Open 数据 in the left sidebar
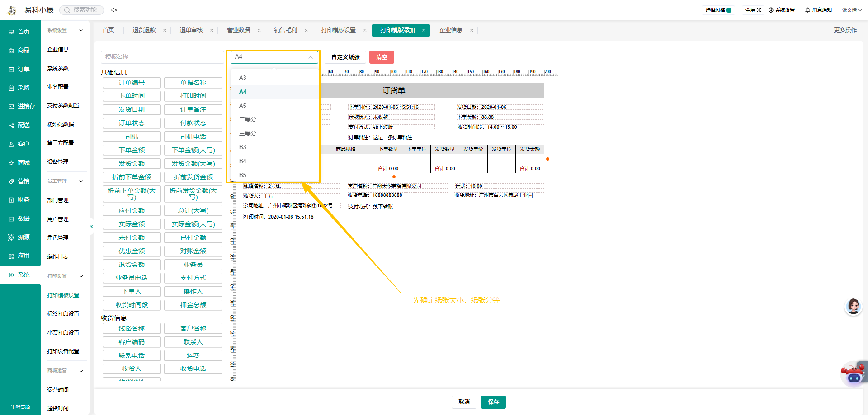Image resolution: width=868 pixels, height=415 pixels. coord(20,219)
